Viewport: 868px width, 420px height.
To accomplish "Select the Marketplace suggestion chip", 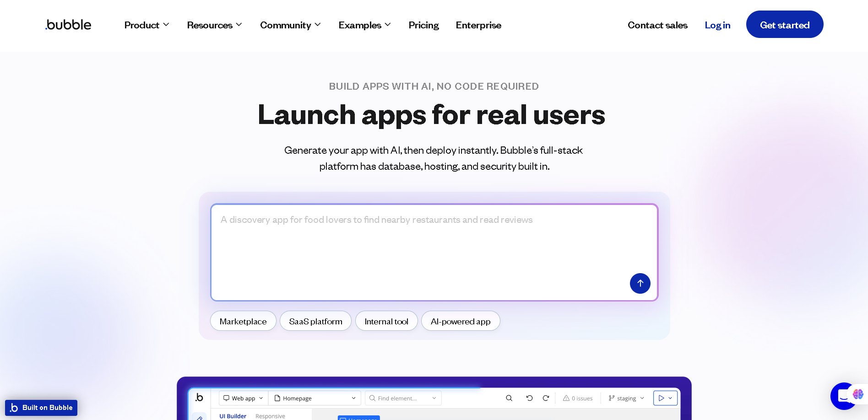I will click(x=243, y=321).
